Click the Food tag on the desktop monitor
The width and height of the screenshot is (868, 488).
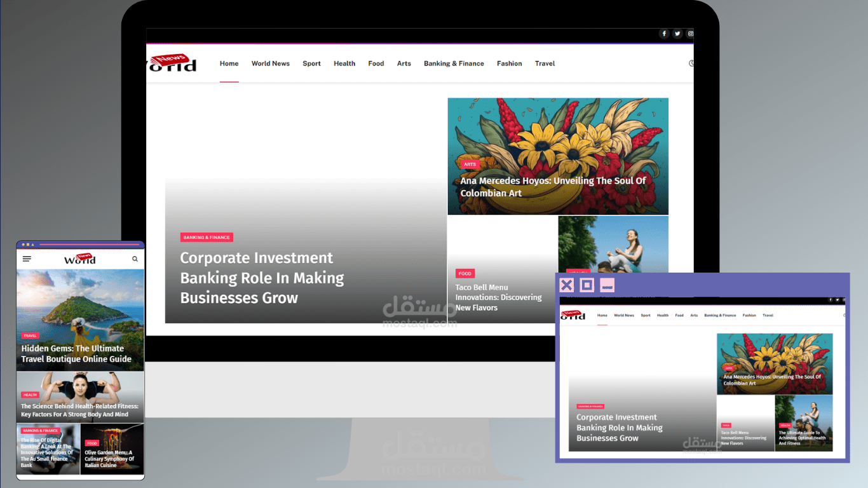click(x=465, y=273)
